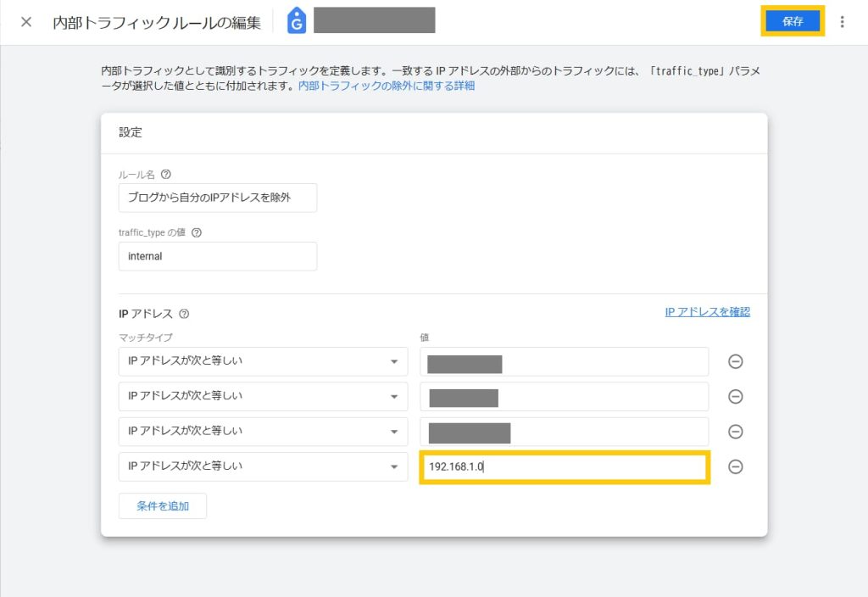Viewport: 868px width, 597px height.
Task: Close the internal traffic rule editor
Action: pos(26,22)
